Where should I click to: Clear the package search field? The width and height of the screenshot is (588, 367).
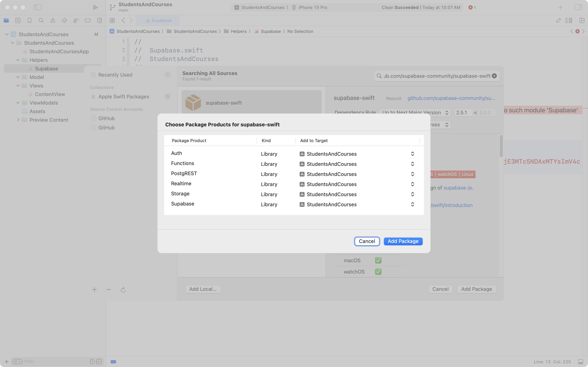[494, 76]
